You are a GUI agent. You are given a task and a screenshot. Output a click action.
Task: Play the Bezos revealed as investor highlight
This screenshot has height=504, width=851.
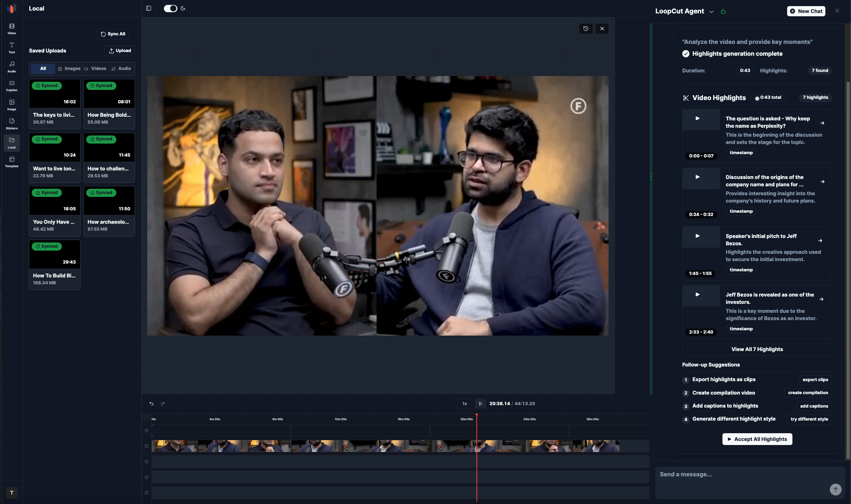[698, 295]
